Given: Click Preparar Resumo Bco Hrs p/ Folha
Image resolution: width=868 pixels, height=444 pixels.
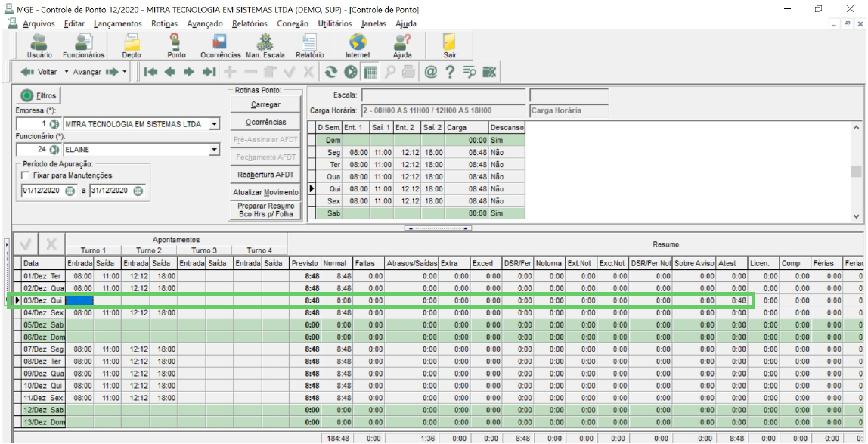Looking at the screenshot, I should [x=265, y=210].
